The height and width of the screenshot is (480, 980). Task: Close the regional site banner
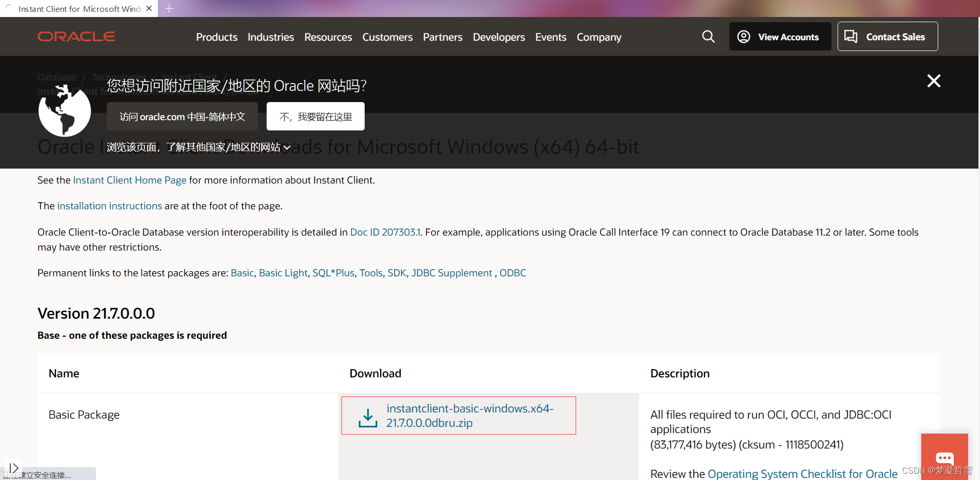934,81
